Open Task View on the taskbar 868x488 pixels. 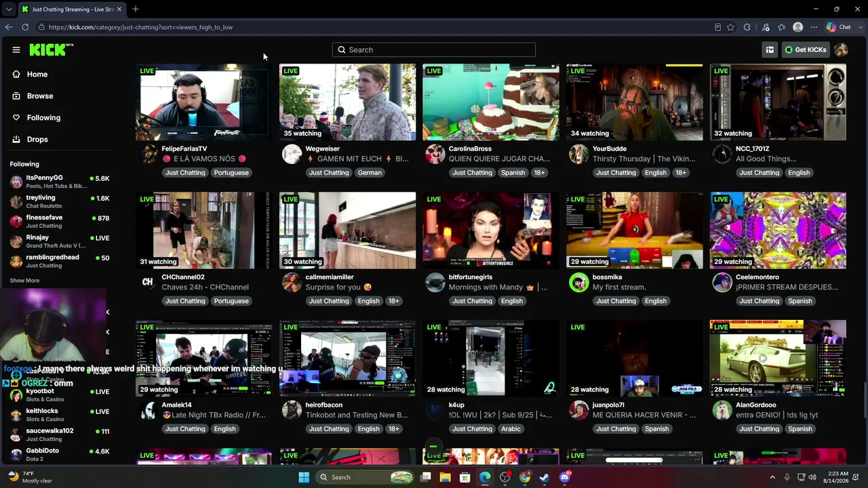pos(425,477)
